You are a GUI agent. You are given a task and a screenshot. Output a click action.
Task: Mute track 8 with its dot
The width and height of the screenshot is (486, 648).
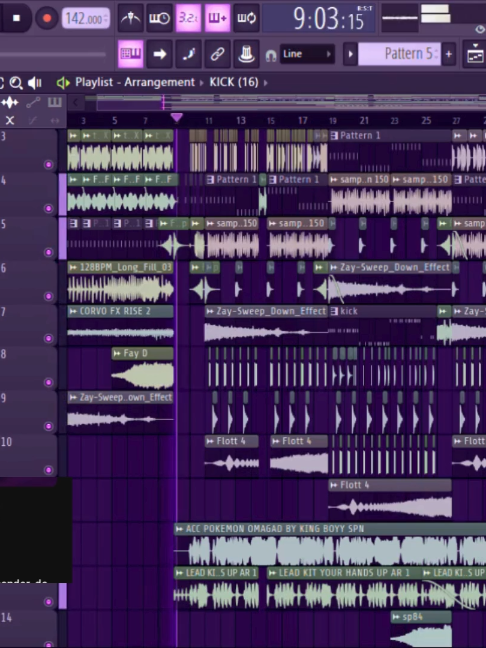click(48, 382)
